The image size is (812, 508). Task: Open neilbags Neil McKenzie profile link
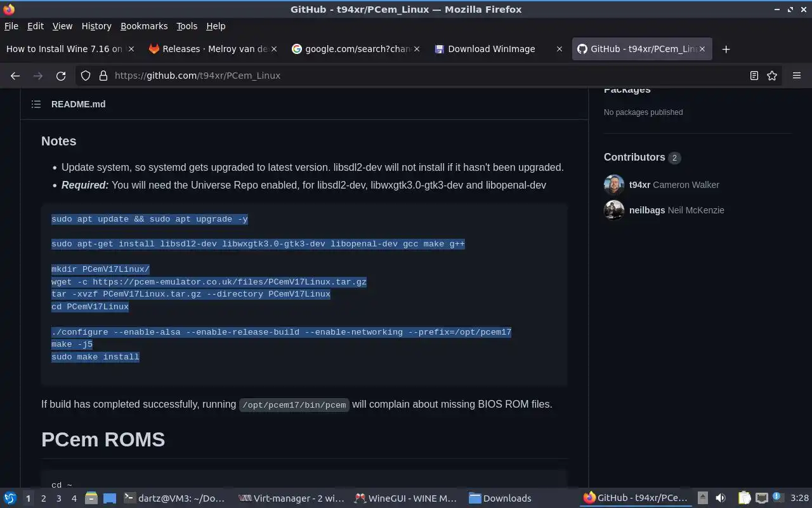click(x=676, y=210)
